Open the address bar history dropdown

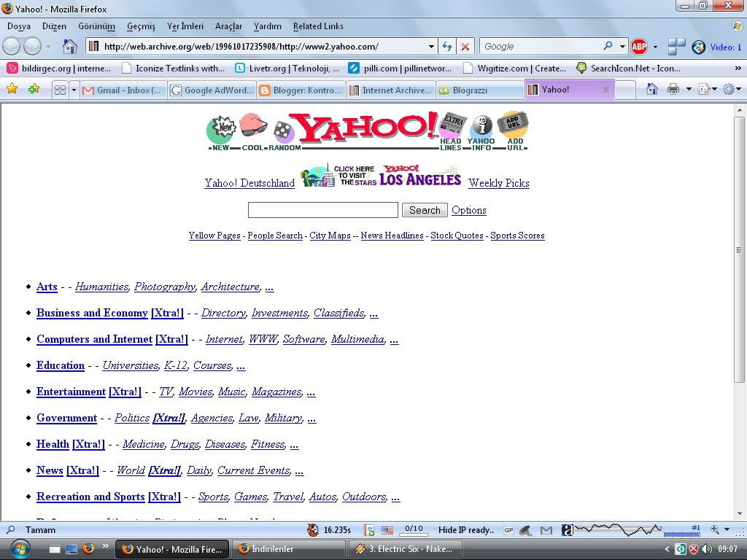pos(431,47)
